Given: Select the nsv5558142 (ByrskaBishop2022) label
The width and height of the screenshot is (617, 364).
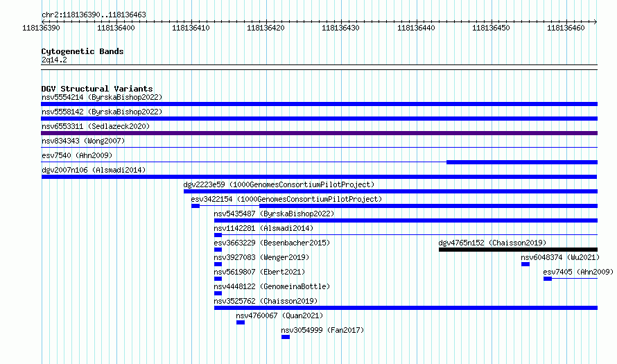Looking at the screenshot, I should [x=102, y=112].
